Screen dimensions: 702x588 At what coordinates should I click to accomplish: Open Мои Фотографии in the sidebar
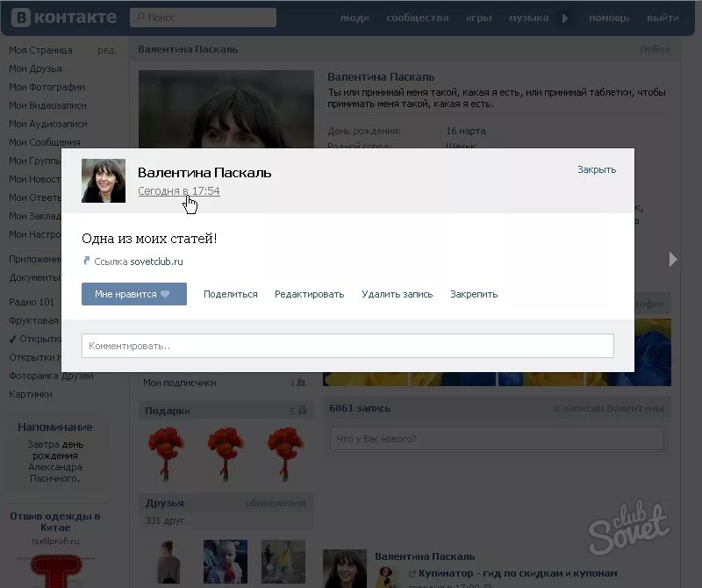(x=47, y=87)
